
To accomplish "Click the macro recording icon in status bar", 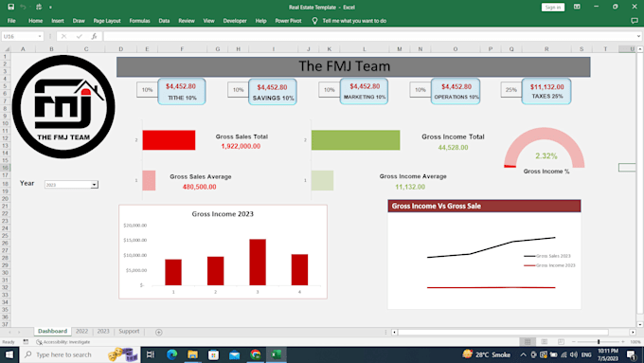I will coord(26,341).
